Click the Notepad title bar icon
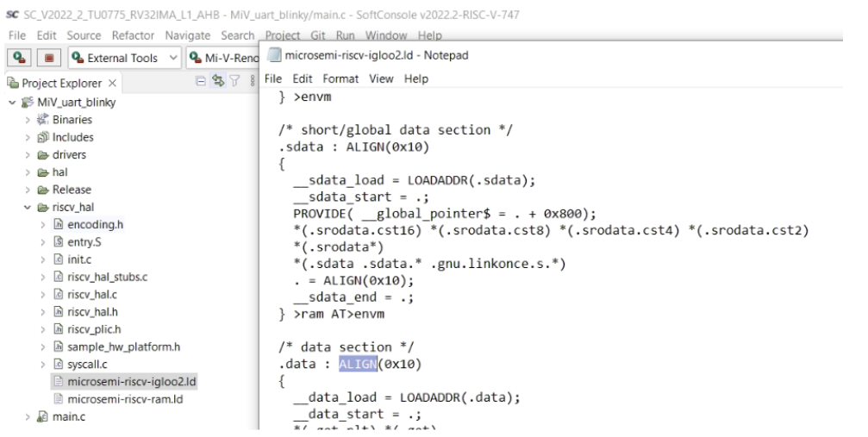The image size is (868, 437). tap(274, 55)
